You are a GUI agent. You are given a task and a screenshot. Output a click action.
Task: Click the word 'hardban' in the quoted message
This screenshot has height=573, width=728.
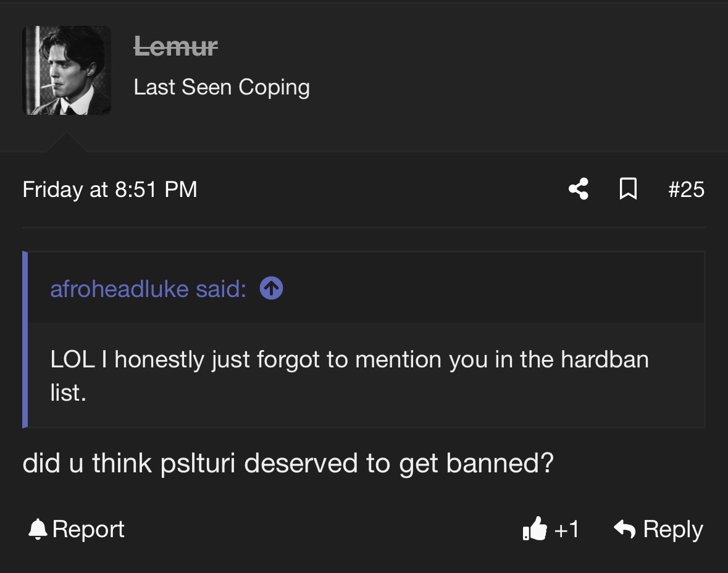605,359
